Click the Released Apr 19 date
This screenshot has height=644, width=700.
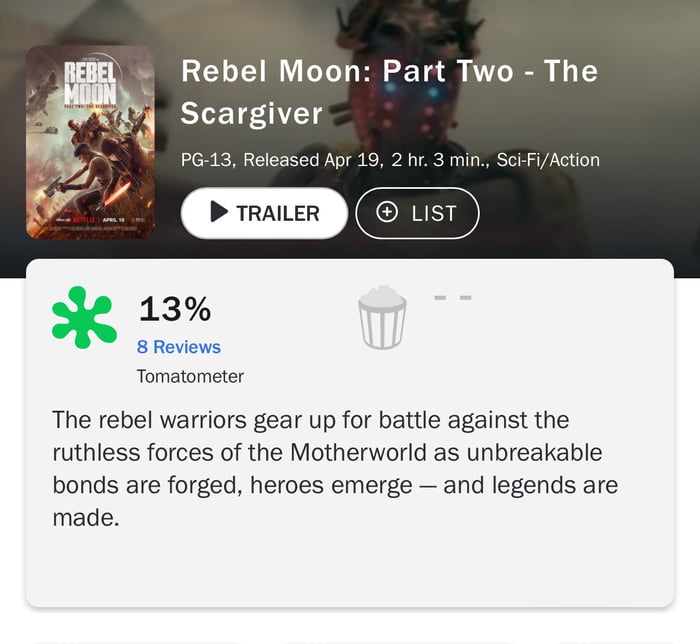(x=296, y=160)
